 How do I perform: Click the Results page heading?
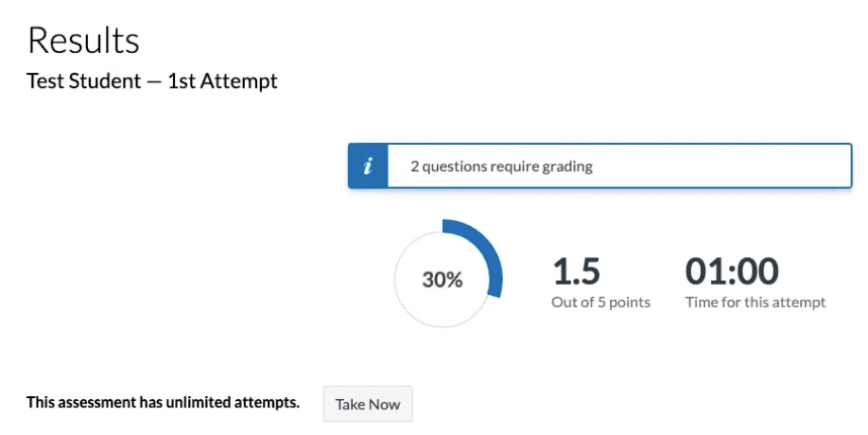[x=83, y=41]
